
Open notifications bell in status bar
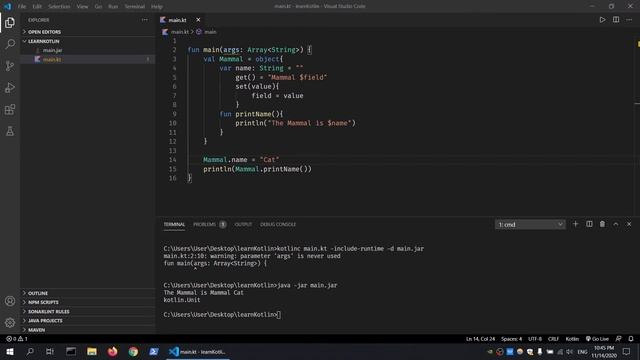[x=631, y=339]
